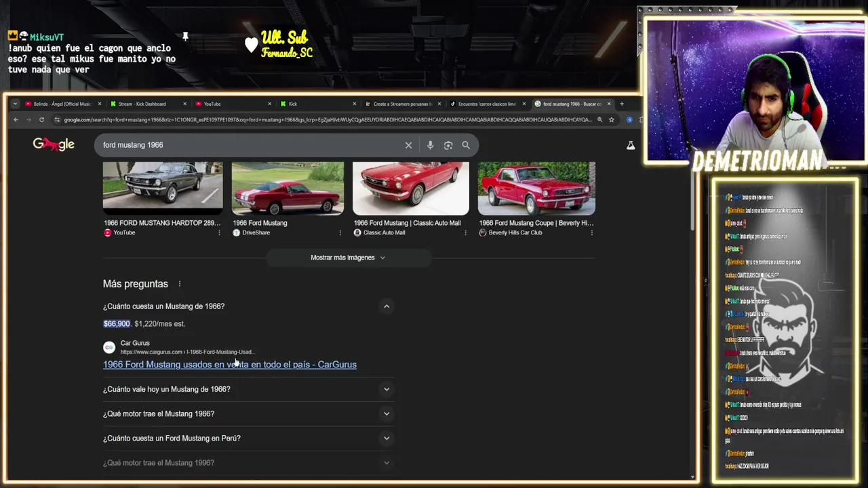The image size is (868, 488).
Task: Click the Beverly Hills Car Club source icon
Action: 483,232
